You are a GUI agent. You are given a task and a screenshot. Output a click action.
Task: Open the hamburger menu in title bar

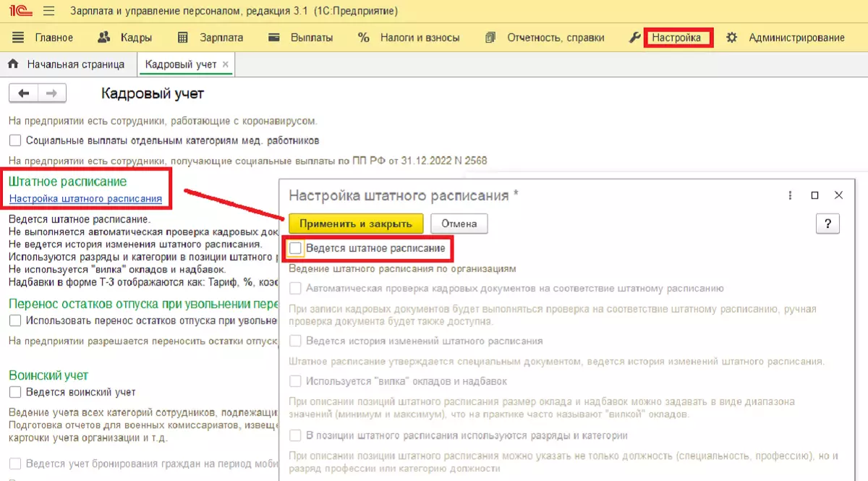pyautogui.click(x=48, y=12)
